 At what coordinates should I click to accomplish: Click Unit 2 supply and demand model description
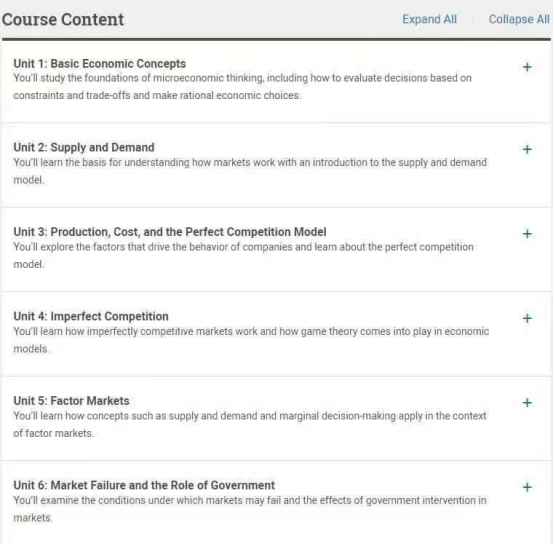click(250, 171)
